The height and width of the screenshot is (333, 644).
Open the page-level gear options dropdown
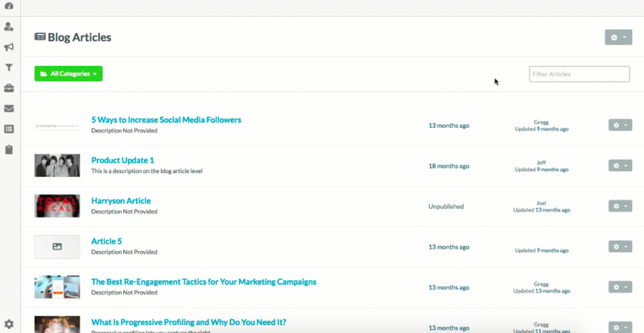(618, 37)
